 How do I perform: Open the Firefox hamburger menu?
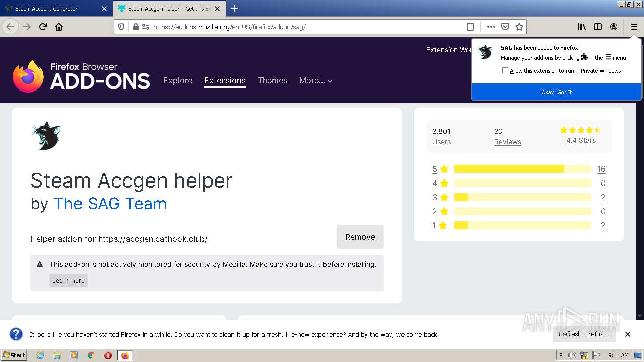[x=634, y=27]
